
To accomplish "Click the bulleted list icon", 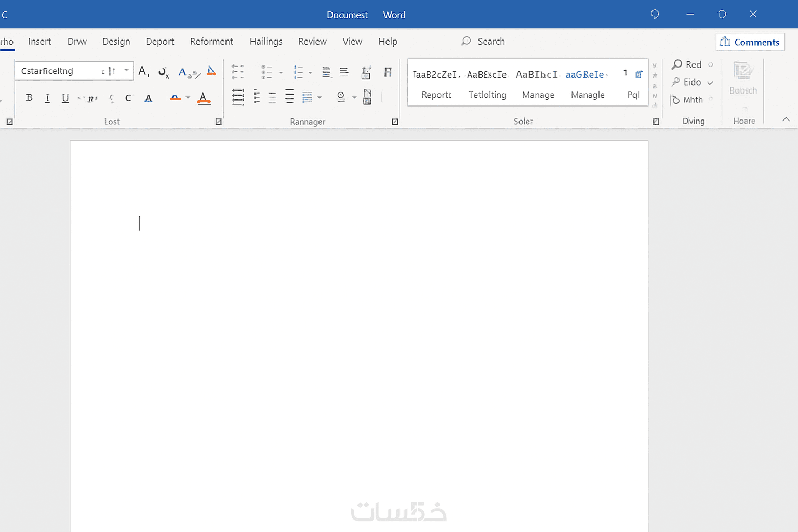I will click(x=267, y=72).
